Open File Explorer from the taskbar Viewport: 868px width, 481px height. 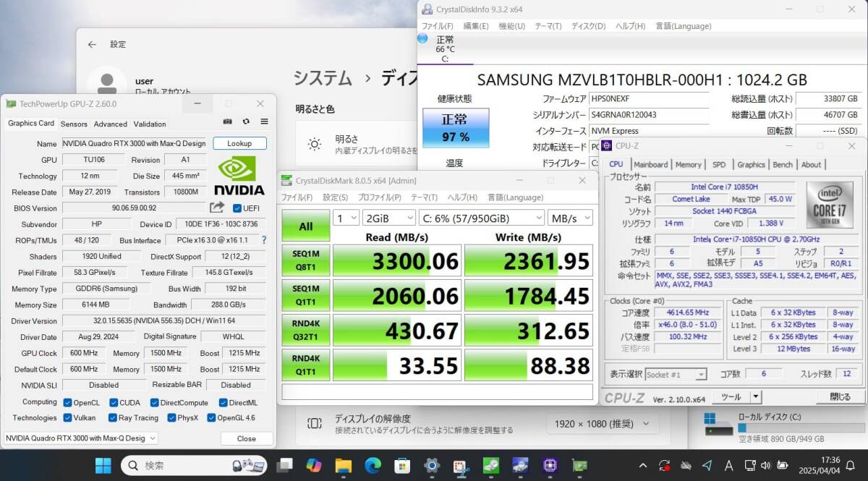(x=344, y=464)
